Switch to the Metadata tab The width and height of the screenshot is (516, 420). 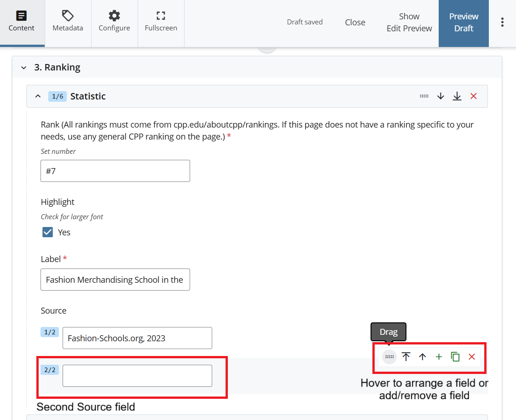(x=68, y=22)
